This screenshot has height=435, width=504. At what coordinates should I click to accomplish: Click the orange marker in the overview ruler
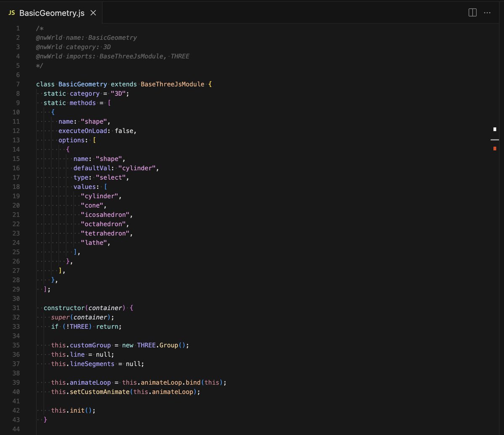click(495, 149)
